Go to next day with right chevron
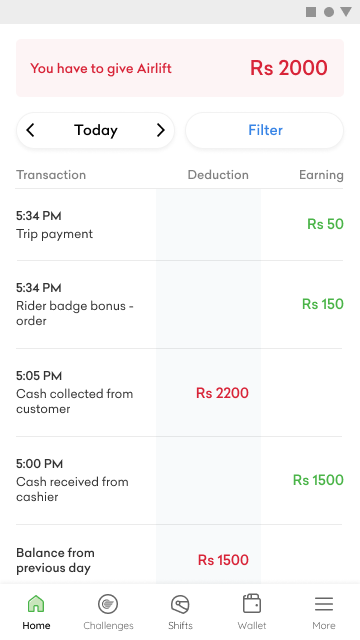The width and height of the screenshot is (360, 640). pos(161,130)
